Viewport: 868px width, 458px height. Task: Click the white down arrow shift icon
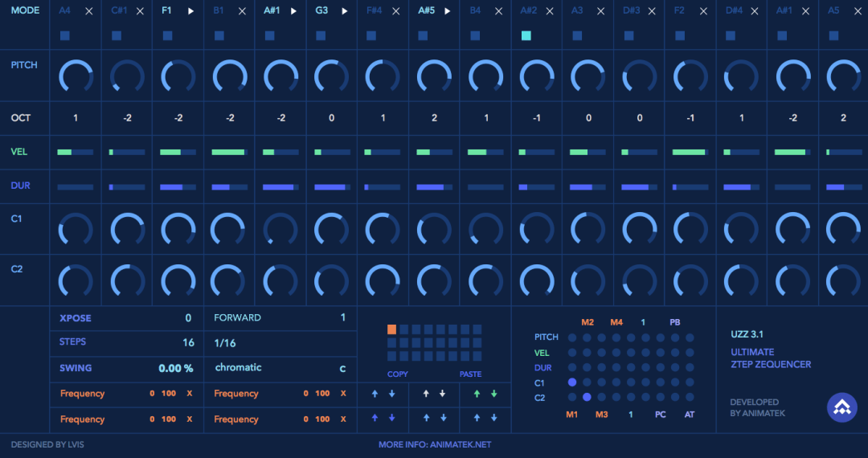(x=442, y=394)
